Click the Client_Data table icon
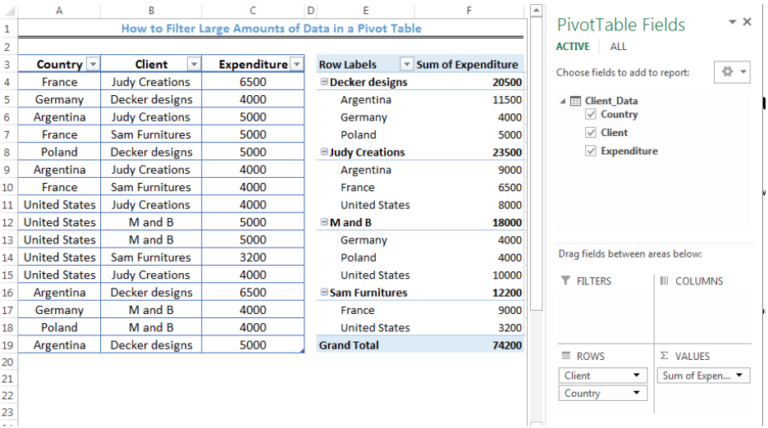 tap(576, 101)
